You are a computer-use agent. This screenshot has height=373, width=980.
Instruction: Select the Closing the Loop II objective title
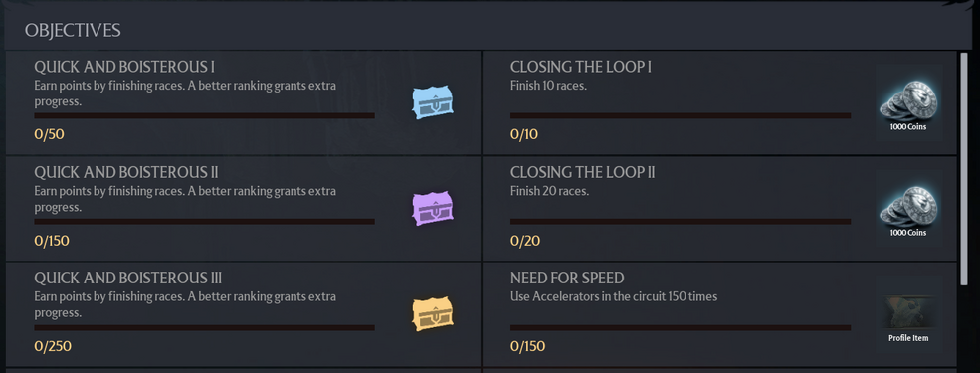pyautogui.click(x=582, y=172)
